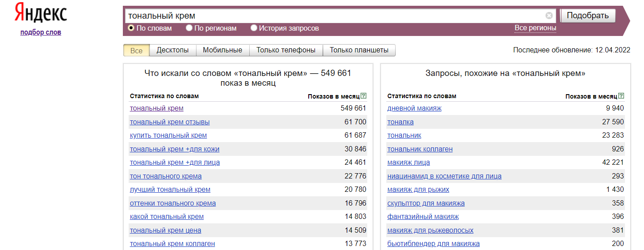The width and height of the screenshot is (644, 250).
Task: Switch to the 'Десктопы' tab
Action: click(x=173, y=50)
